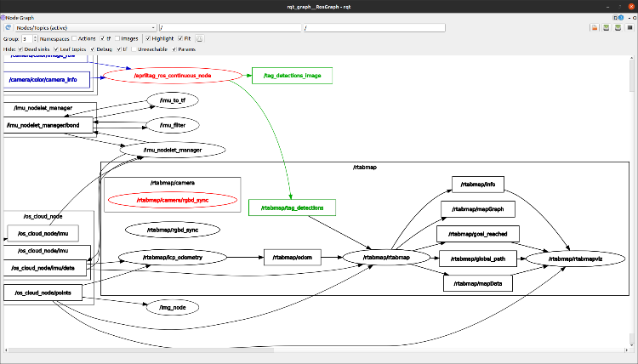Click the refresh ROS graph icon
Screen dimensions: 638x364
[7, 27]
